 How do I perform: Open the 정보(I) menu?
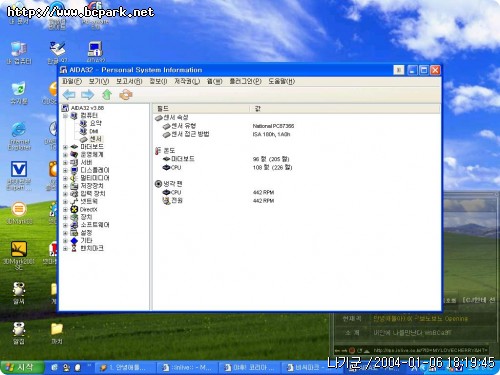pyautogui.click(x=158, y=81)
